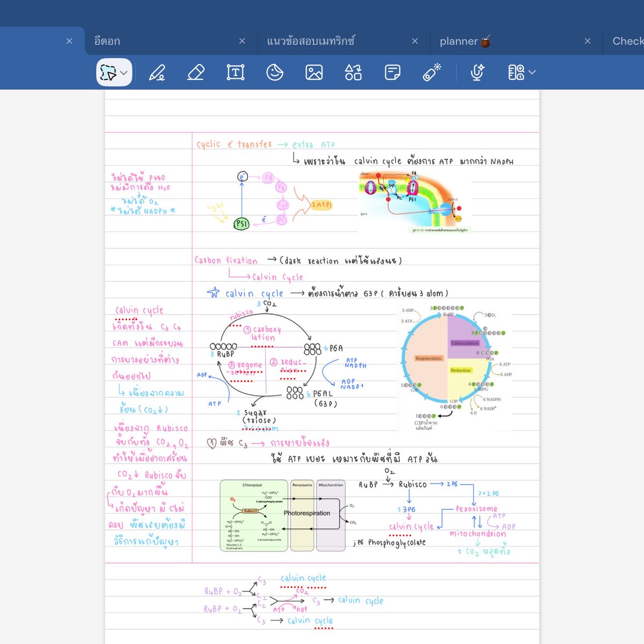Open the Lasso tool options chevron
Image resolution: width=644 pixels, height=644 pixels.
(124, 73)
